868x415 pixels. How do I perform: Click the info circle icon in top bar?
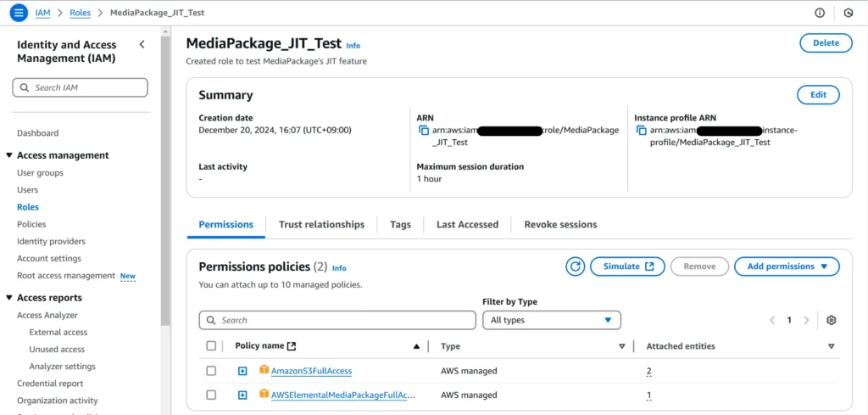coord(820,13)
